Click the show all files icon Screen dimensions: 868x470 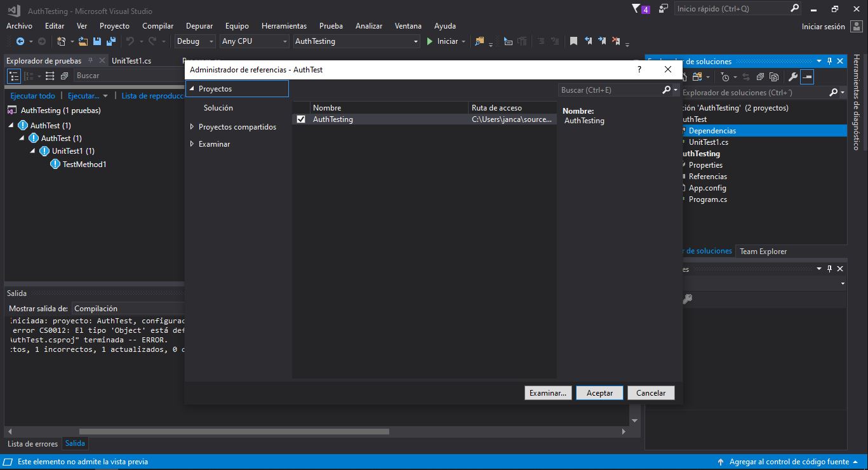click(x=774, y=77)
